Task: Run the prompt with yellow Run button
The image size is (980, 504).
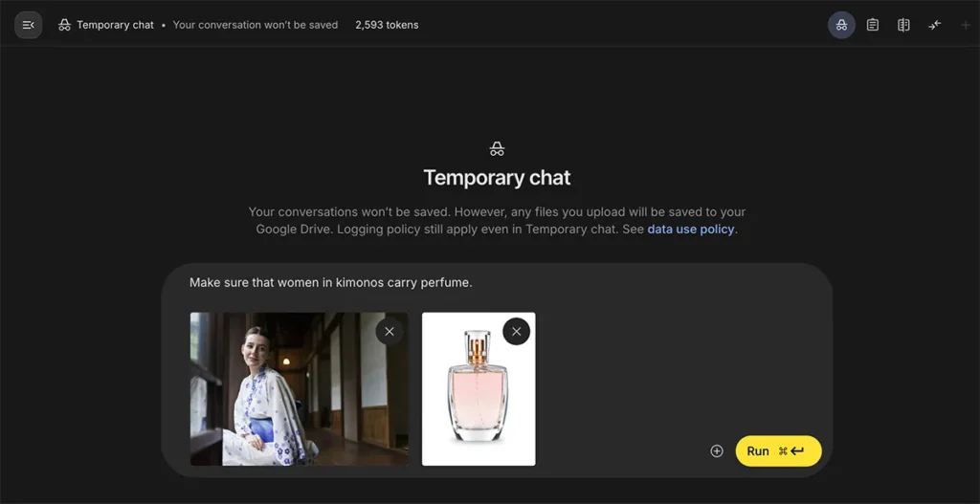Action: 778,450
